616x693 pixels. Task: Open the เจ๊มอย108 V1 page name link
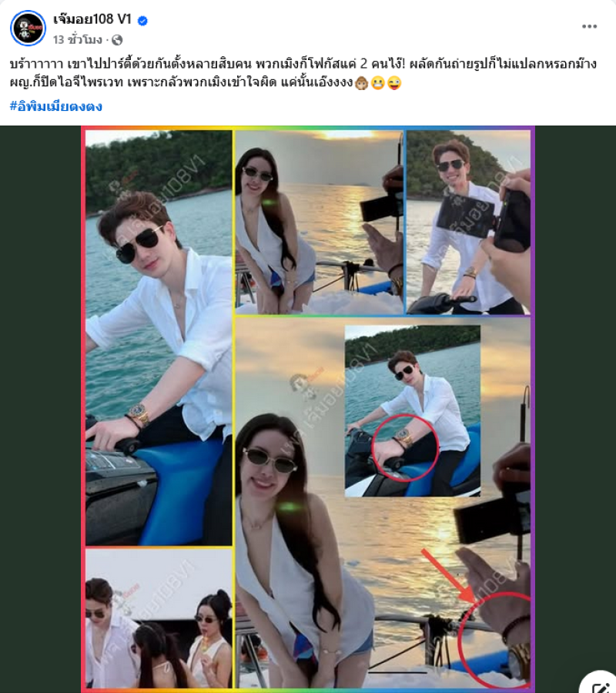[92, 19]
